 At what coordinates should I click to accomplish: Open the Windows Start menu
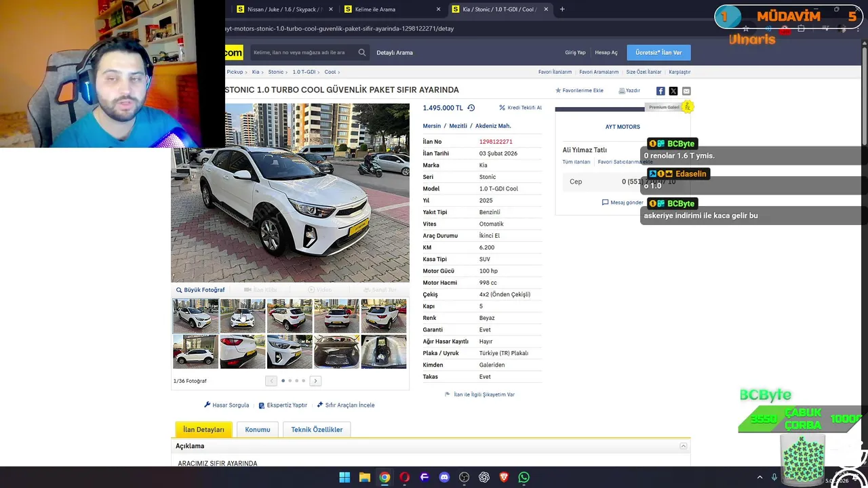click(344, 477)
